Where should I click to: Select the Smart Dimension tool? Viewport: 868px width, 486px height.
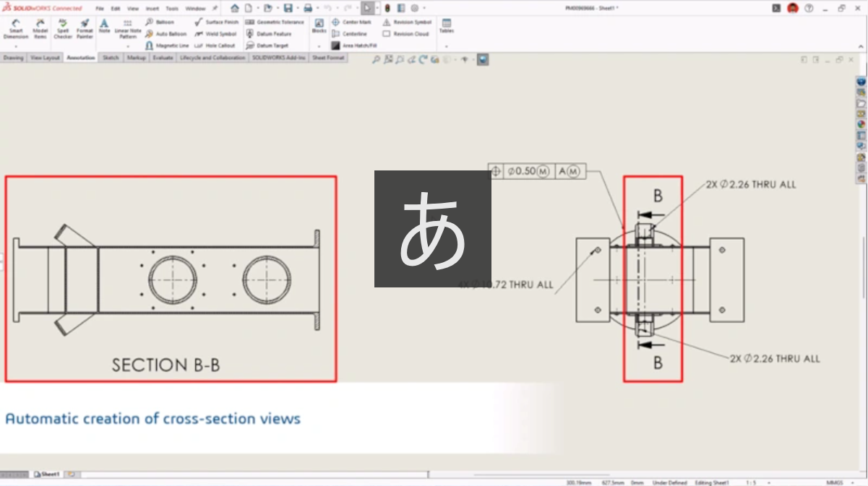point(16,29)
